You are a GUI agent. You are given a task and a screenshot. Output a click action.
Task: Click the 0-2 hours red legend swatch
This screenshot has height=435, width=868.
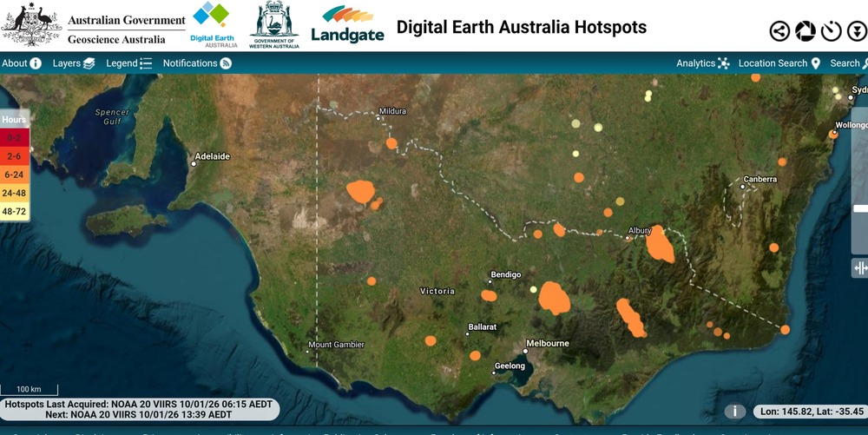pyautogui.click(x=15, y=137)
